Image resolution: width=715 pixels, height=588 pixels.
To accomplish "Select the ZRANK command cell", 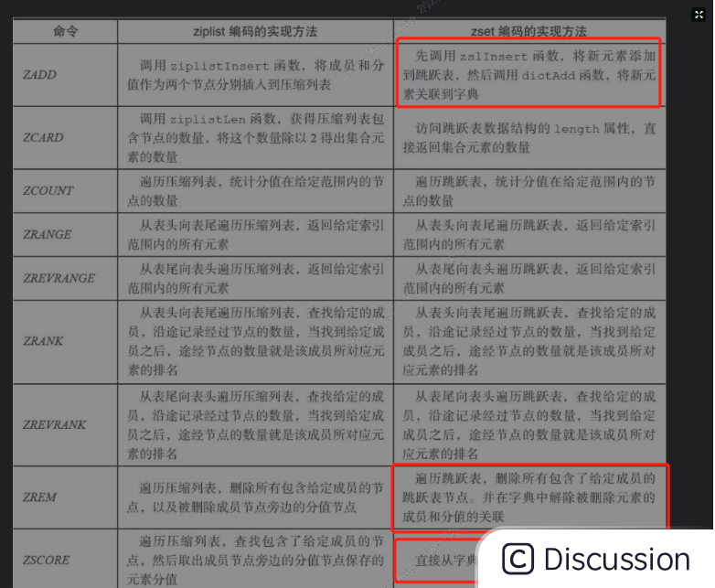I will coord(66,341).
